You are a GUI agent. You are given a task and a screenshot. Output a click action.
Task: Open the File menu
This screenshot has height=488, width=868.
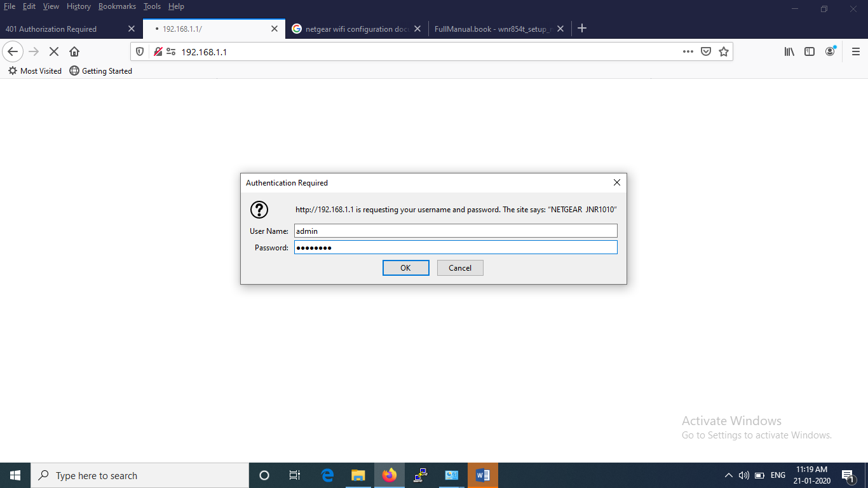10,6
